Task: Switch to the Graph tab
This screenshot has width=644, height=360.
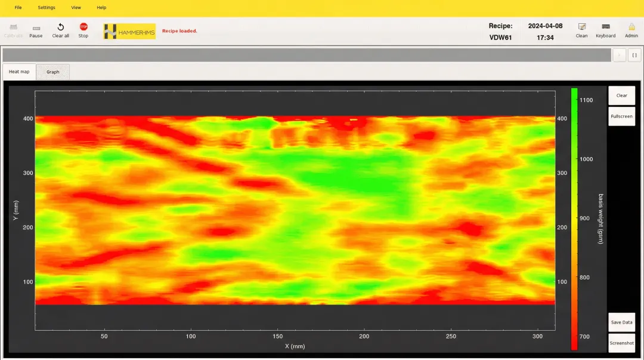Action: 53,72
